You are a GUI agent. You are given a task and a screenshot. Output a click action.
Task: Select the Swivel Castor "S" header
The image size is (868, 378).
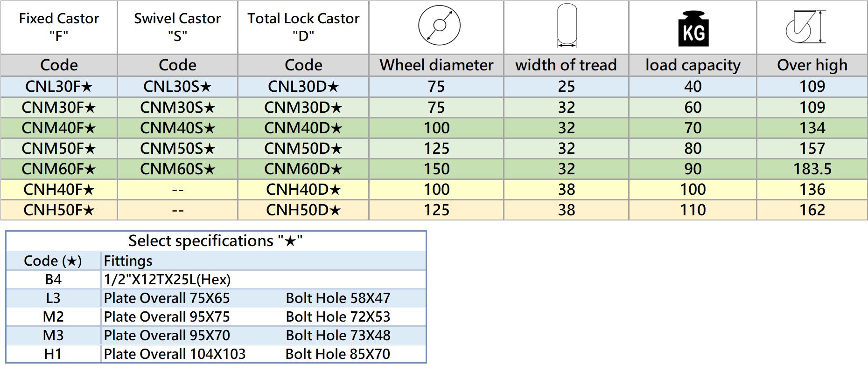pyautogui.click(x=177, y=27)
